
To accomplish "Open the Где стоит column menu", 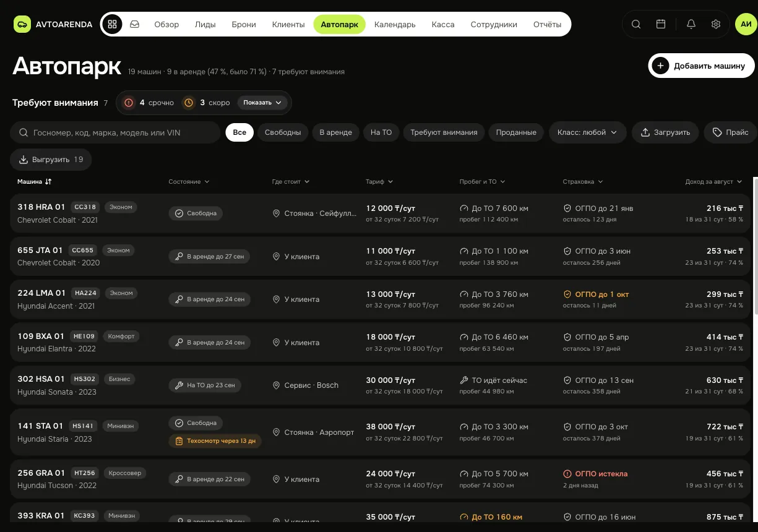I will coord(290,182).
